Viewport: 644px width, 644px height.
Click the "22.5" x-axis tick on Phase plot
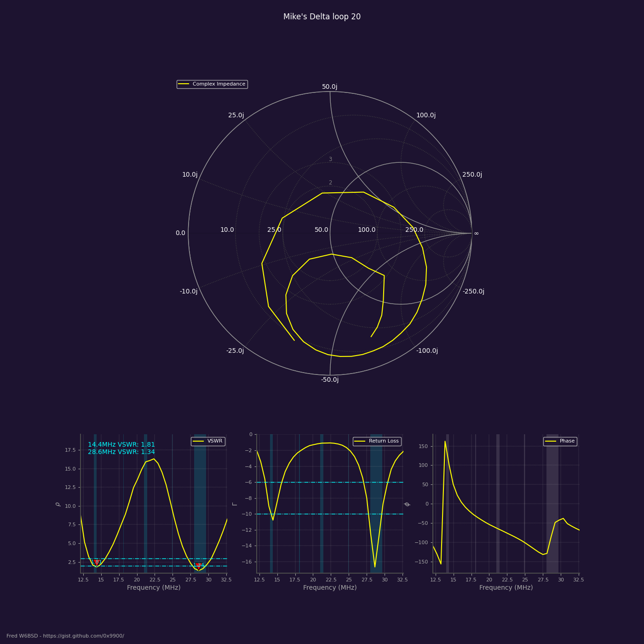point(507,580)
